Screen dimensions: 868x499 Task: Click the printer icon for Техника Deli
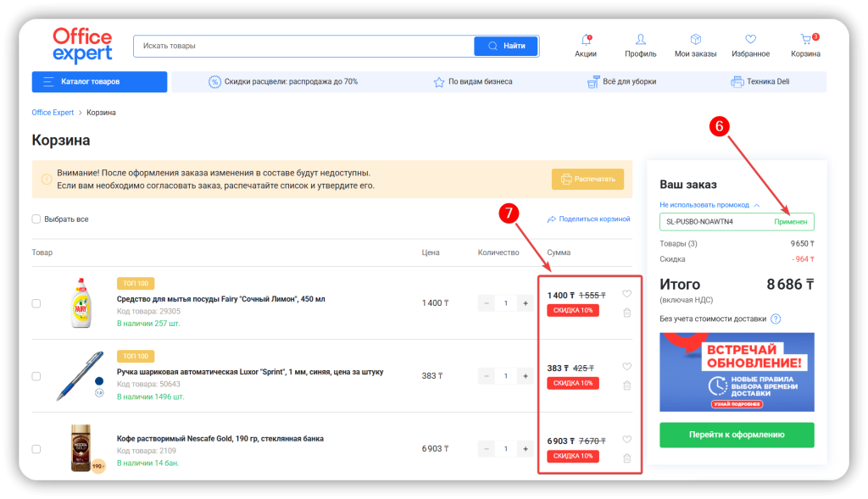(x=737, y=82)
